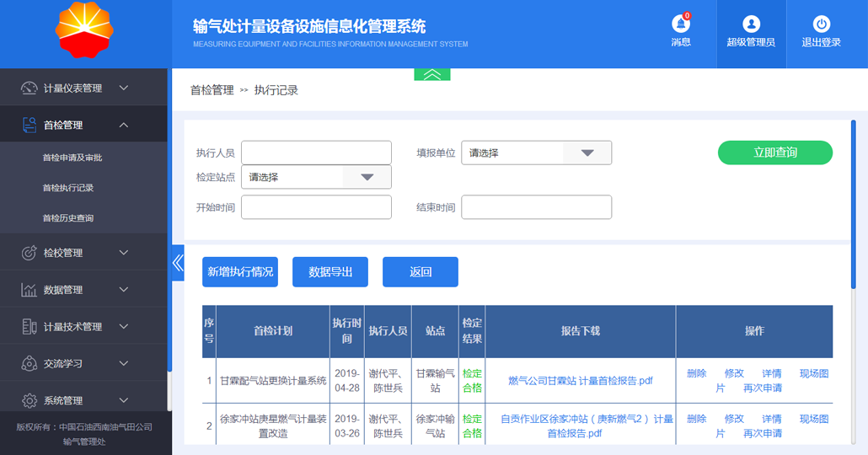Image resolution: width=868 pixels, height=455 pixels.
Task: Select 系统管理 menu label
Action: [63, 401]
